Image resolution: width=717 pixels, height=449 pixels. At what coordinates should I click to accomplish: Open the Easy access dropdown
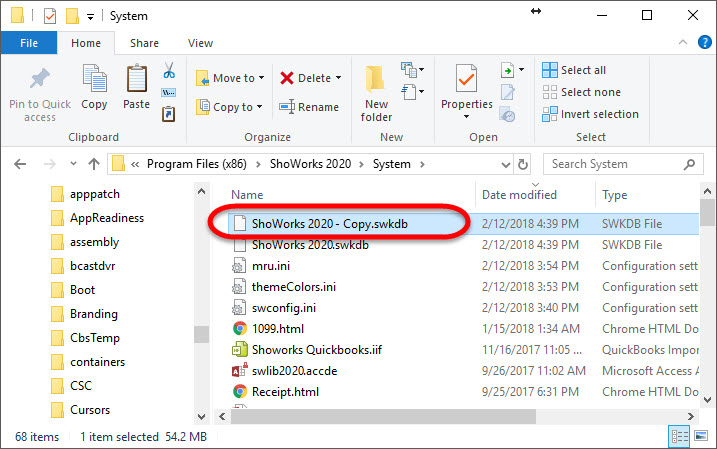pyautogui.click(x=412, y=91)
